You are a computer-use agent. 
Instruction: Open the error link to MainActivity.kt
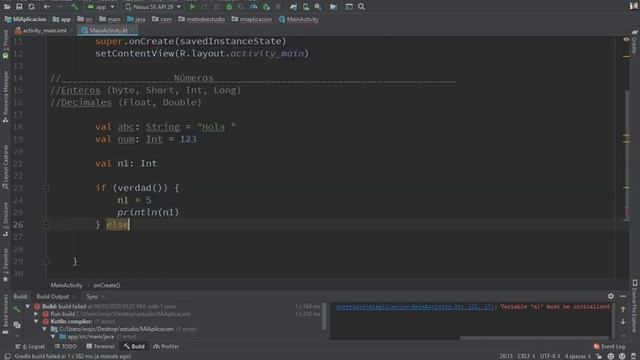(x=415, y=307)
